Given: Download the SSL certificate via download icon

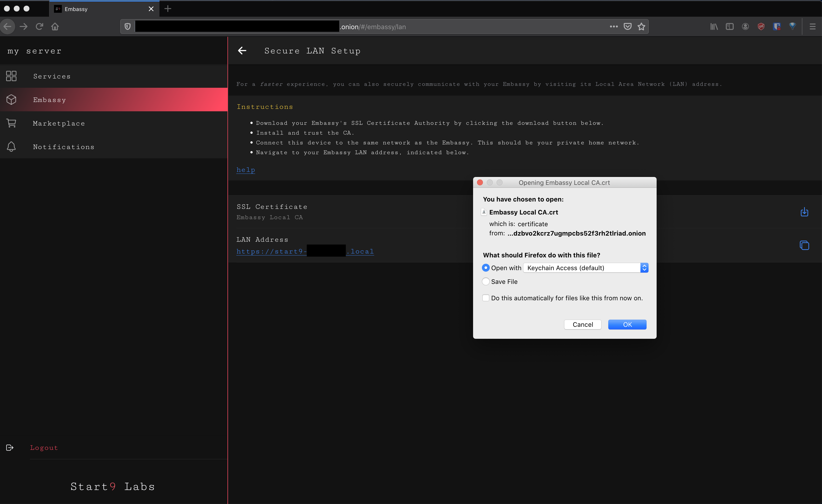Looking at the screenshot, I should 804,212.
